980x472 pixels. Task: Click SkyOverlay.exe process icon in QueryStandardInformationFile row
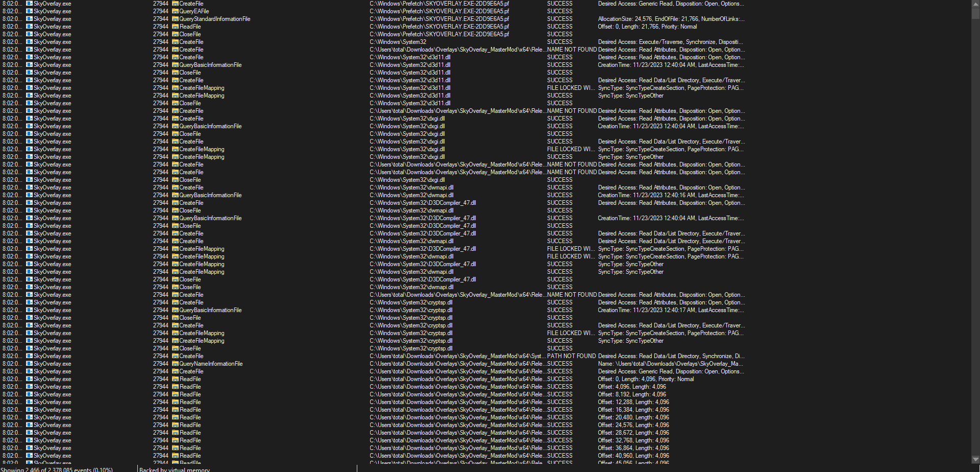(30, 19)
